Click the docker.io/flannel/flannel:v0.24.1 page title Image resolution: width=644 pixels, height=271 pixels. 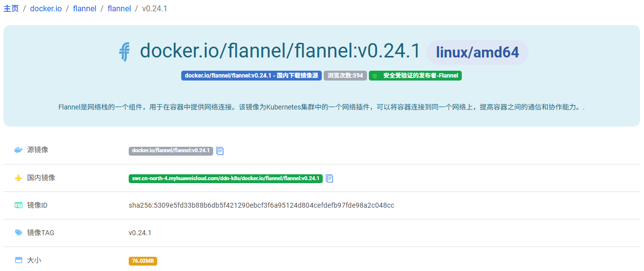click(x=280, y=51)
